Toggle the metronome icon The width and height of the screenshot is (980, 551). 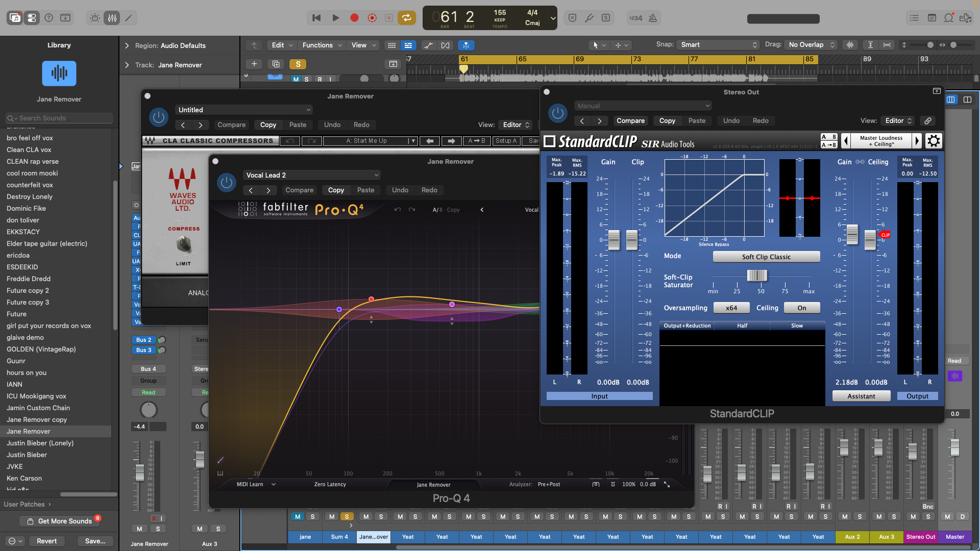pyautogui.click(x=653, y=18)
